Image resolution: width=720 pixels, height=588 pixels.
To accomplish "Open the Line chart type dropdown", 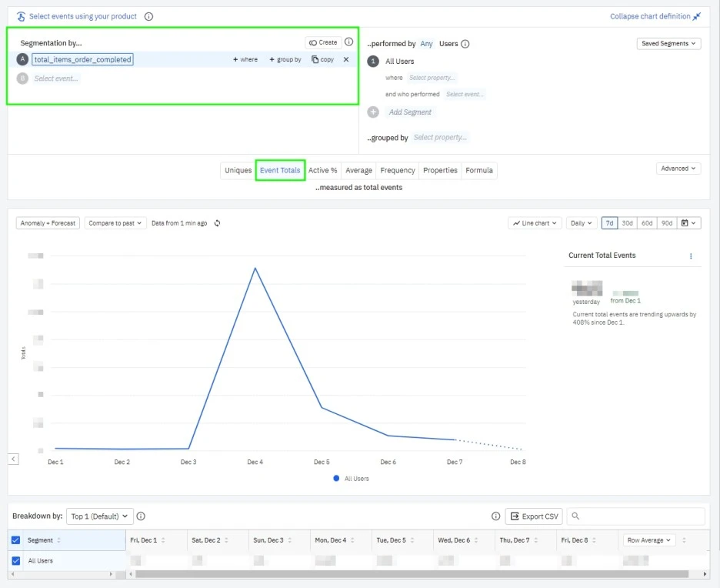I will coord(535,222).
